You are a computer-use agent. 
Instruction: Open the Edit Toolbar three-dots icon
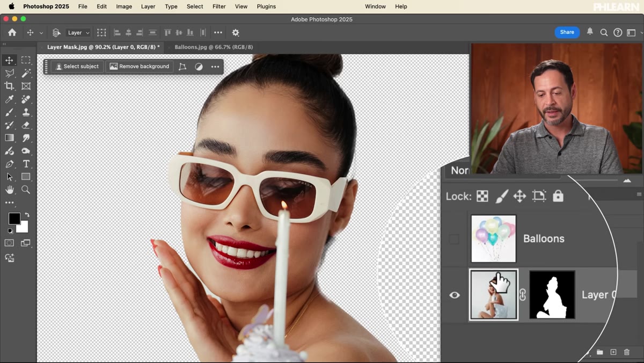[x=9, y=203]
